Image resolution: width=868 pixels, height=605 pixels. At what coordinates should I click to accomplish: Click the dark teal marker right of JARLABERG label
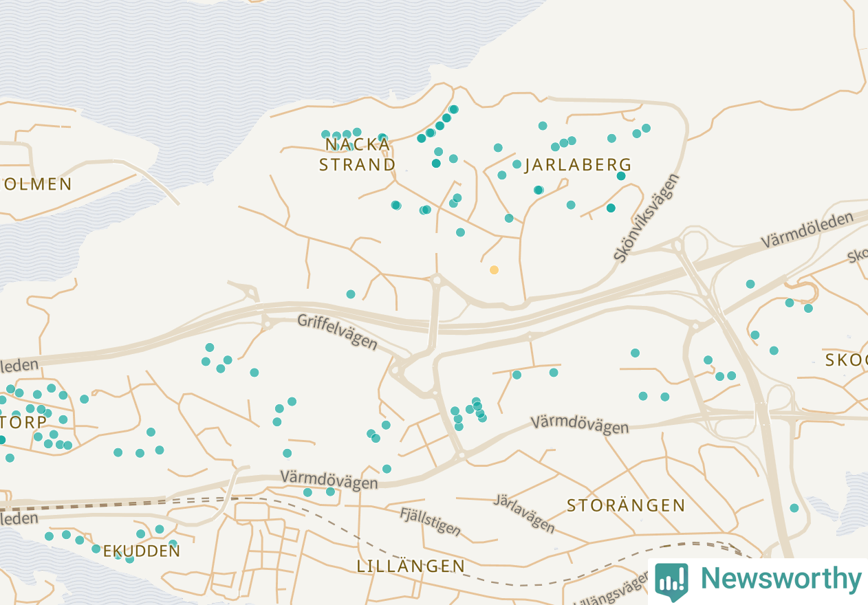621,176
